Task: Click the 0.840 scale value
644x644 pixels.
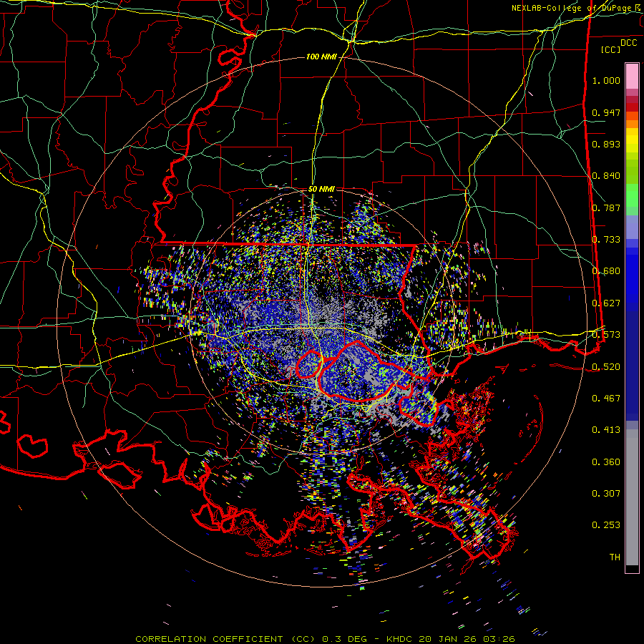Action: pyautogui.click(x=606, y=176)
